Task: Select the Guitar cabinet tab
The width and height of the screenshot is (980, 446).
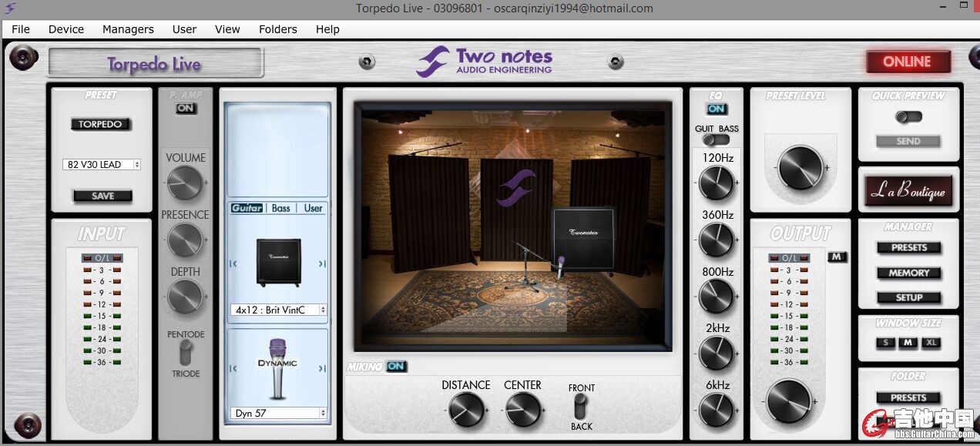Action: [x=247, y=208]
